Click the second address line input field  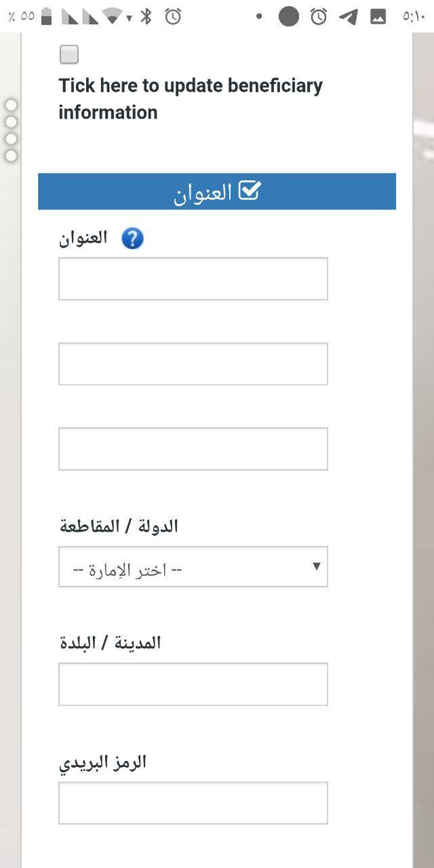click(x=193, y=364)
